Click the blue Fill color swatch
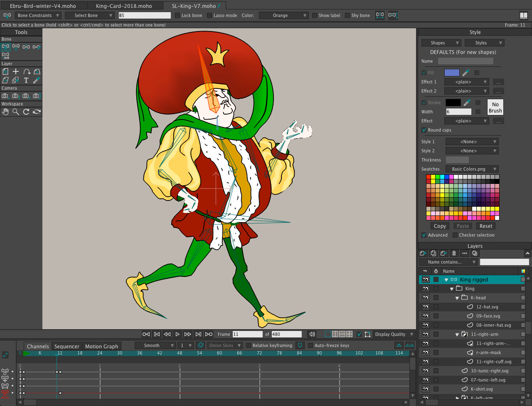The height and width of the screenshot is (406, 532). point(452,73)
